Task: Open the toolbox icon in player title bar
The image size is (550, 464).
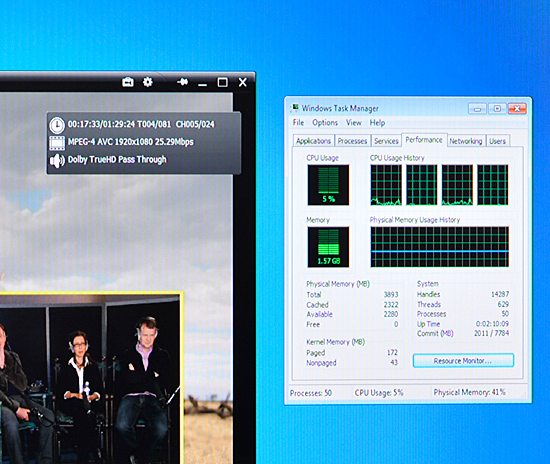Action: [x=128, y=82]
